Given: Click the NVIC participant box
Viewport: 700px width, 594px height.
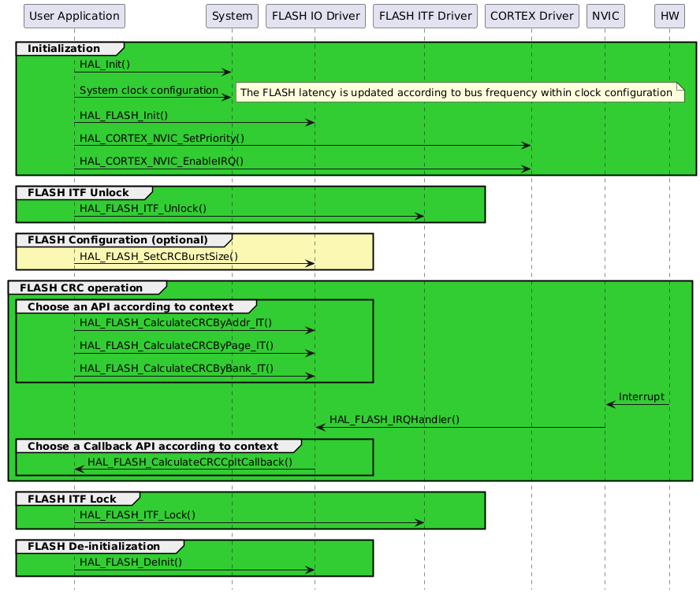Looking at the screenshot, I should click(x=605, y=16).
